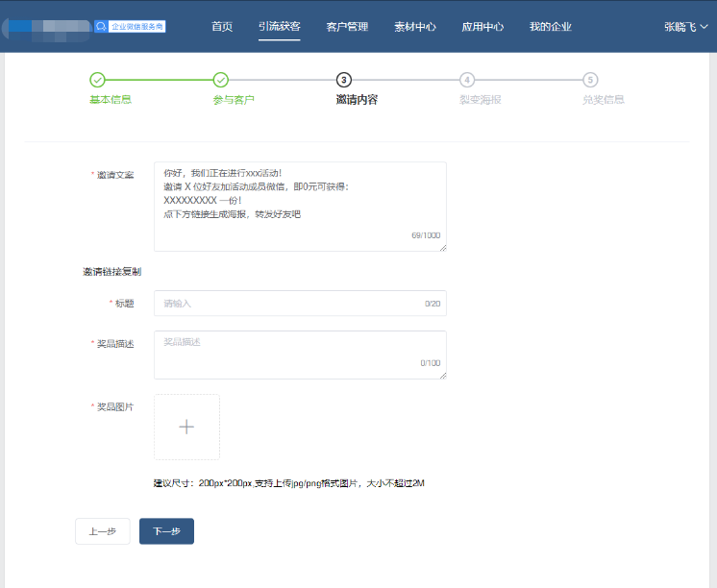
Task: Click the step 2 checkmark above 参与客户
Action: (220, 80)
